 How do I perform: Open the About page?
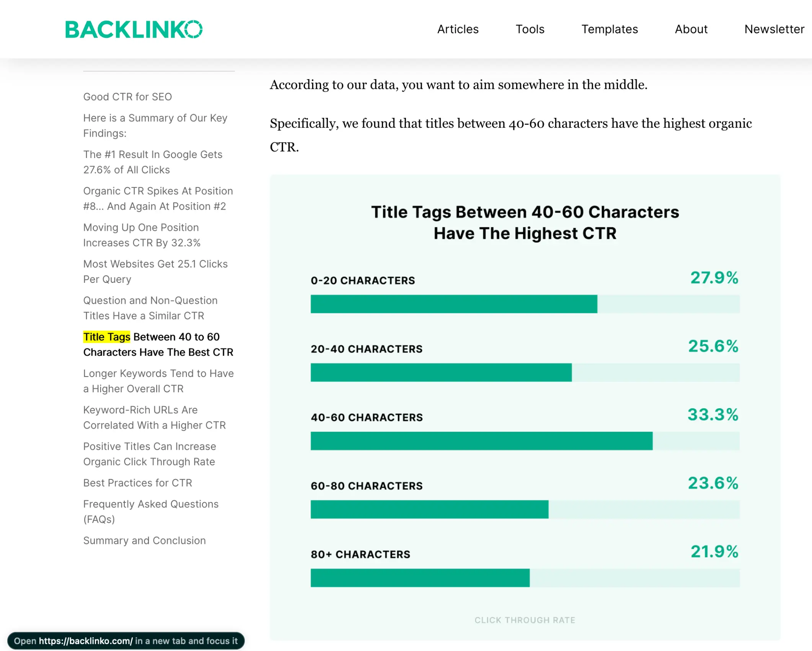tap(691, 29)
